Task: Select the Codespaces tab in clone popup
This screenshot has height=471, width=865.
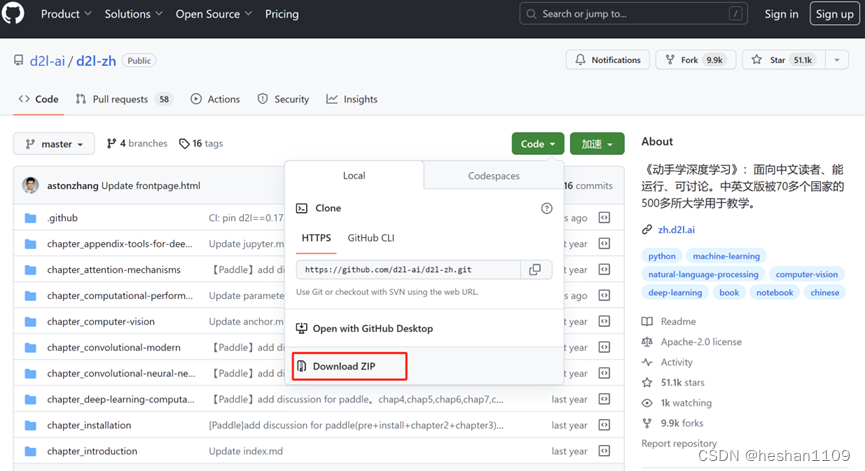Action: (494, 175)
